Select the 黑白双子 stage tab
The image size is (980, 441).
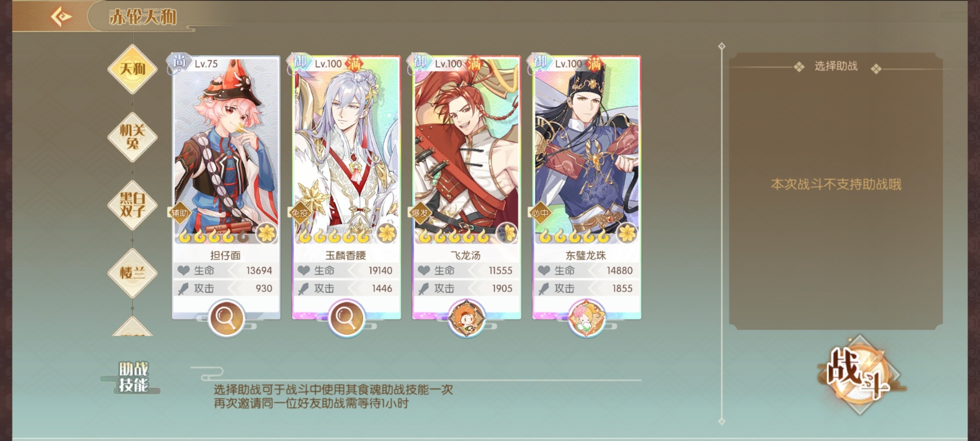click(x=132, y=205)
